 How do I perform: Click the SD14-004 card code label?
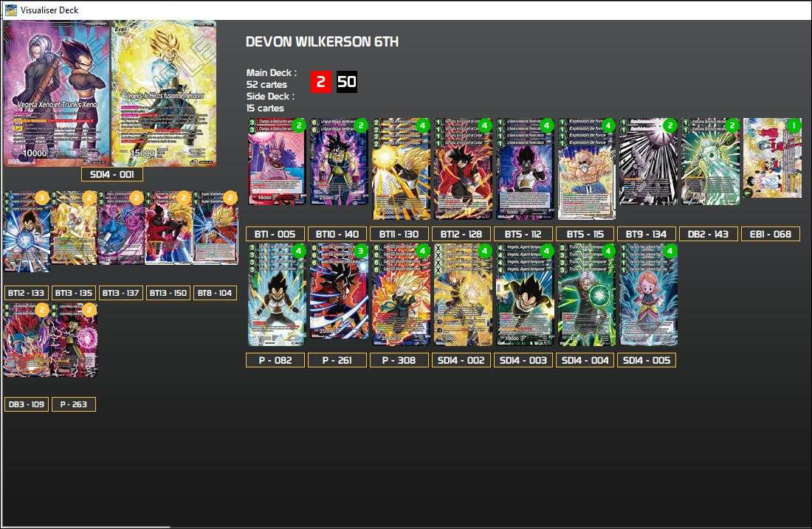tap(585, 360)
